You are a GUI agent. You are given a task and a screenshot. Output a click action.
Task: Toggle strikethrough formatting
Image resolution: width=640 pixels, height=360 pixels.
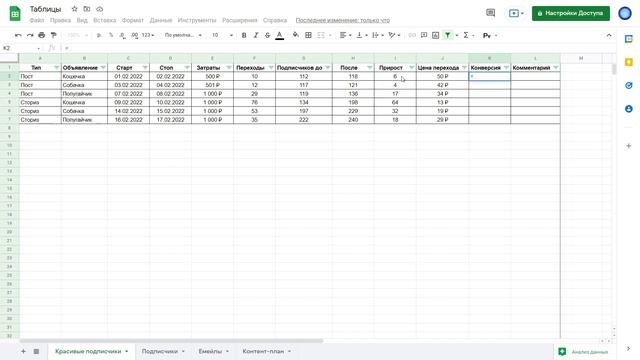click(268, 36)
